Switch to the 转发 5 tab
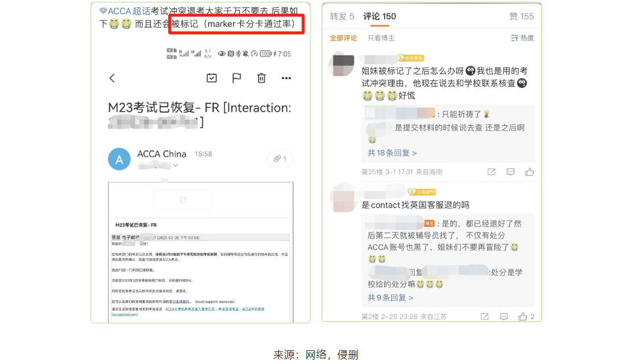The width and height of the screenshot is (627, 364). click(342, 17)
